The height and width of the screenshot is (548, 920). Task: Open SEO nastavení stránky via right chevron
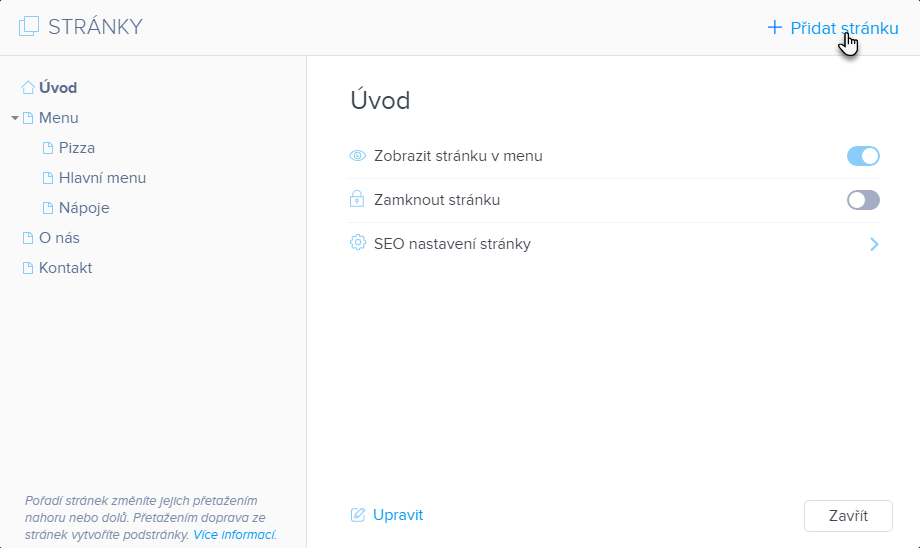pyautogui.click(x=874, y=244)
